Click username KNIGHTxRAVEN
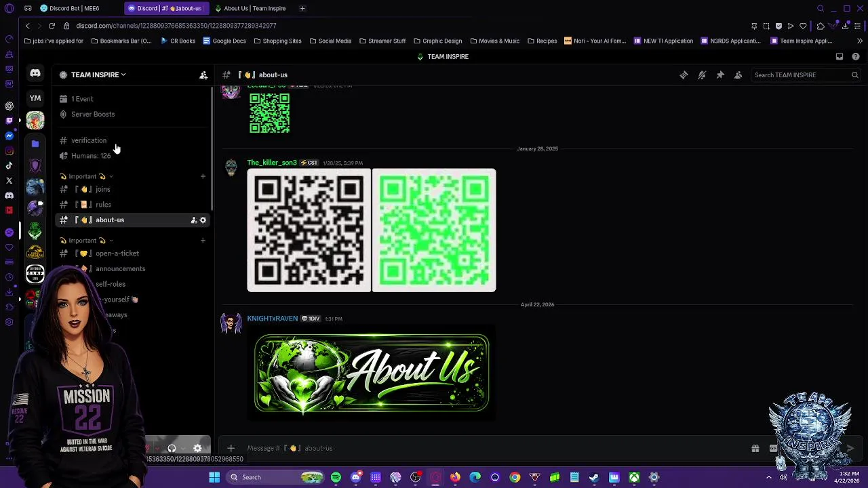 [x=272, y=319]
